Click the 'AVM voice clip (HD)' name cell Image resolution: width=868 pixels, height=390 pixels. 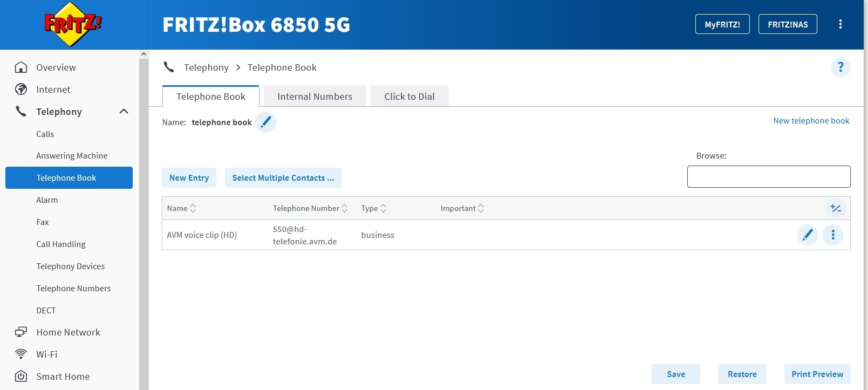click(202, 235)
